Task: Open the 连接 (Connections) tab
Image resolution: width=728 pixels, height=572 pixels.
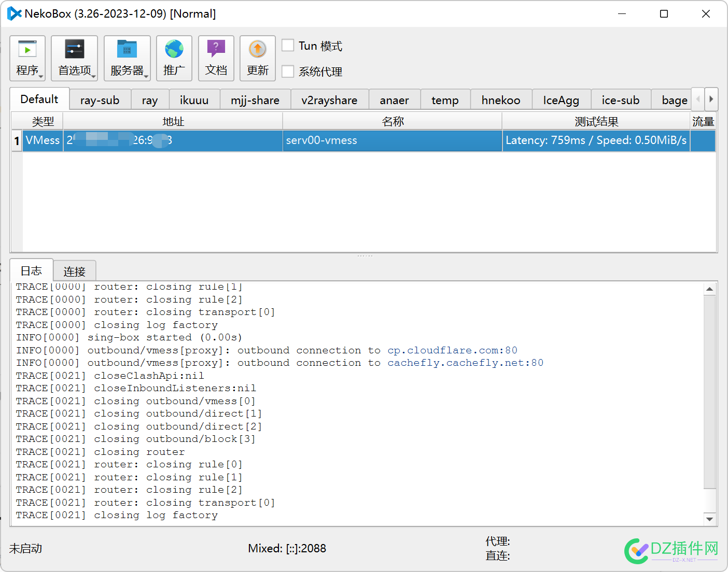Action: click(x=75, y=271)
